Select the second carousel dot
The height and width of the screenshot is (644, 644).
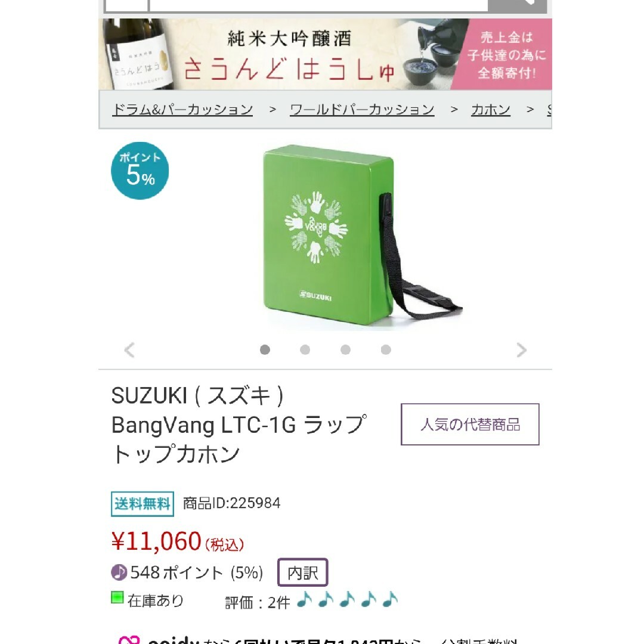[305, 349]
